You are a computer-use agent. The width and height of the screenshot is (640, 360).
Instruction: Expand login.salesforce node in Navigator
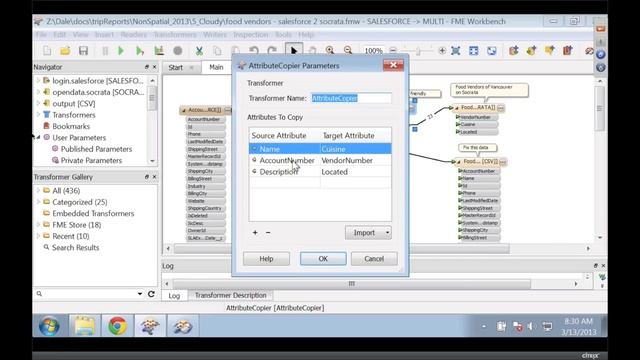tap(38, 80)
